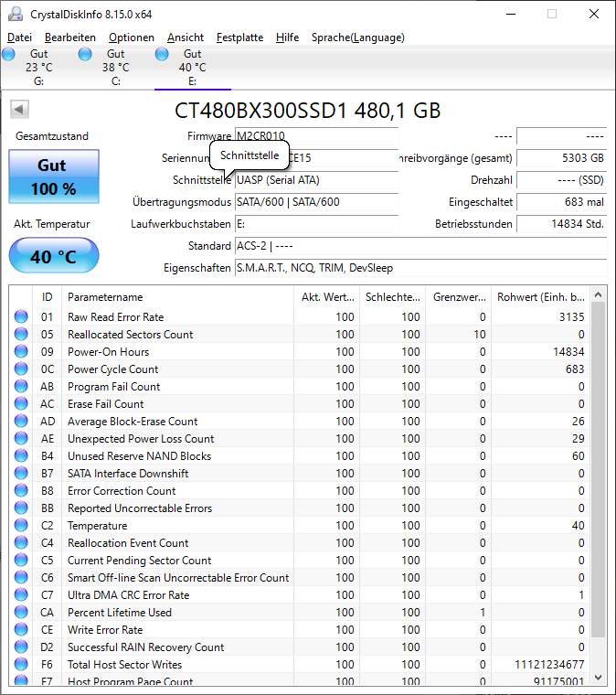
Task: Click status orb of Reallocation Event Count
Action: point(21,542)
